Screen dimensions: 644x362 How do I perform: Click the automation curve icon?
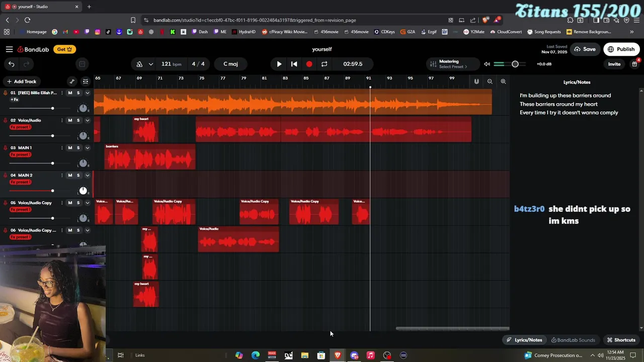point(72,81)
